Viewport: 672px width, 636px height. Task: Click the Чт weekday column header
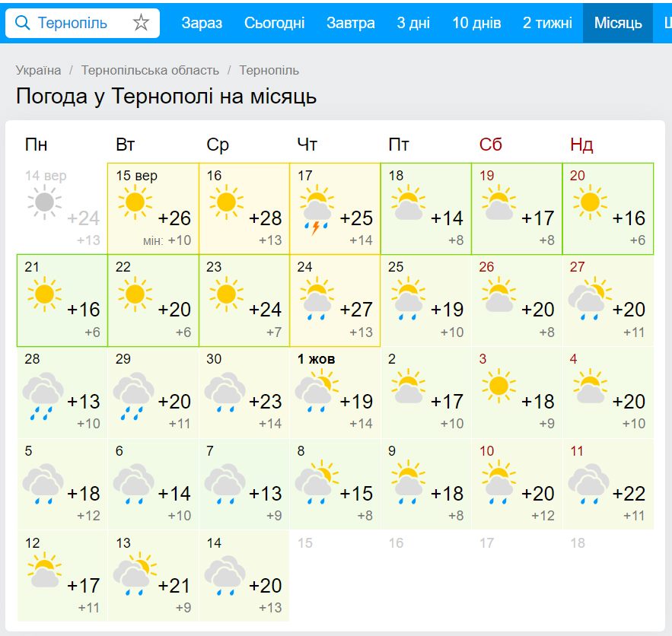307,145
